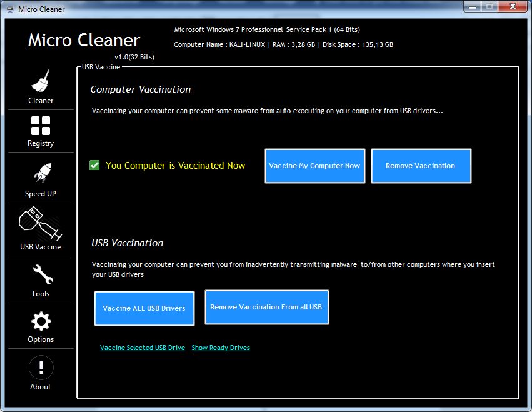Close the Micro Cleaner window
Image resolution: width=532 pixels, height=412 pixels.
click(513, 7)
